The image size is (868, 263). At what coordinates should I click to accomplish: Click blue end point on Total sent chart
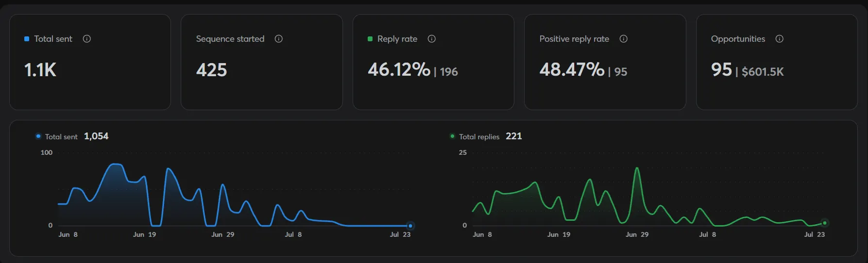point(410,226)
